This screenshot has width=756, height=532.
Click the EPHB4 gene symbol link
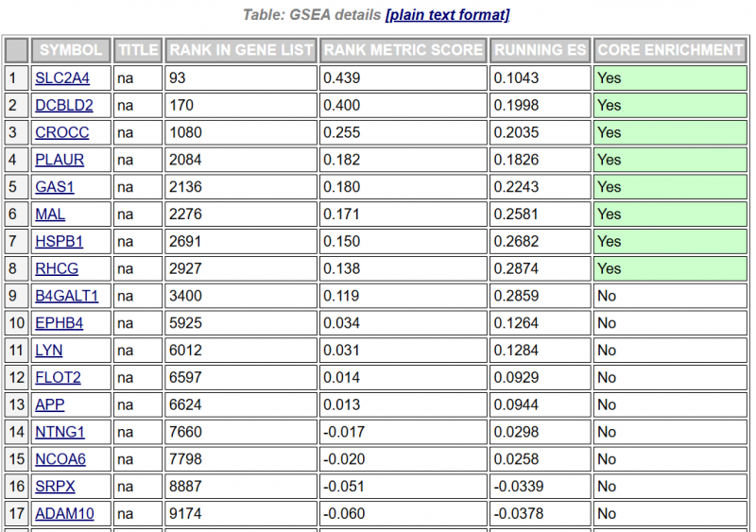pos(59,323)
